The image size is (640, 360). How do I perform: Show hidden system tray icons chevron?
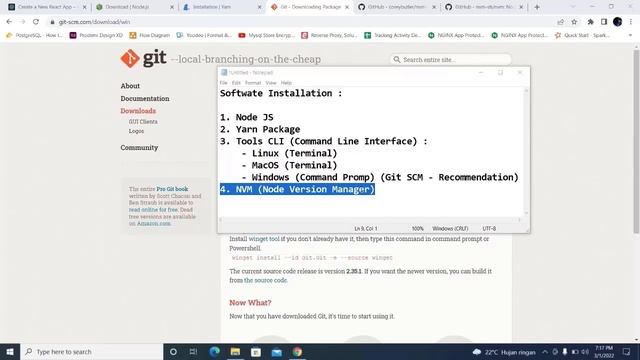545,351
